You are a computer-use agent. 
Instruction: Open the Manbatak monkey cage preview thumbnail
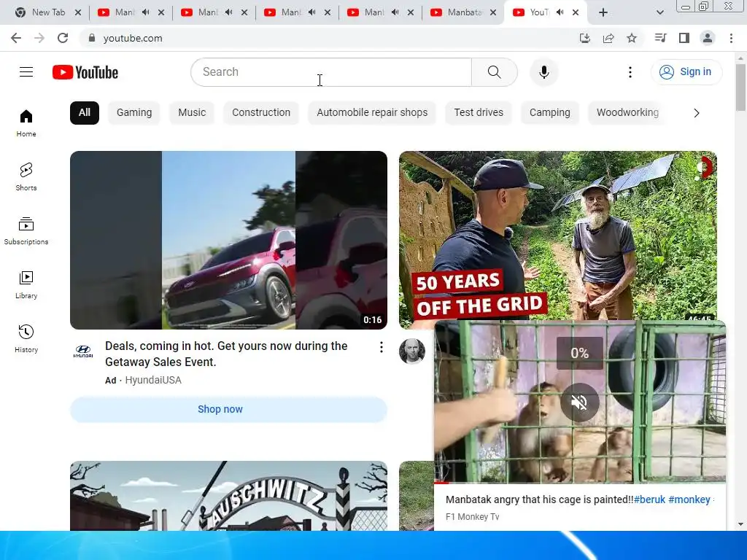580,402
